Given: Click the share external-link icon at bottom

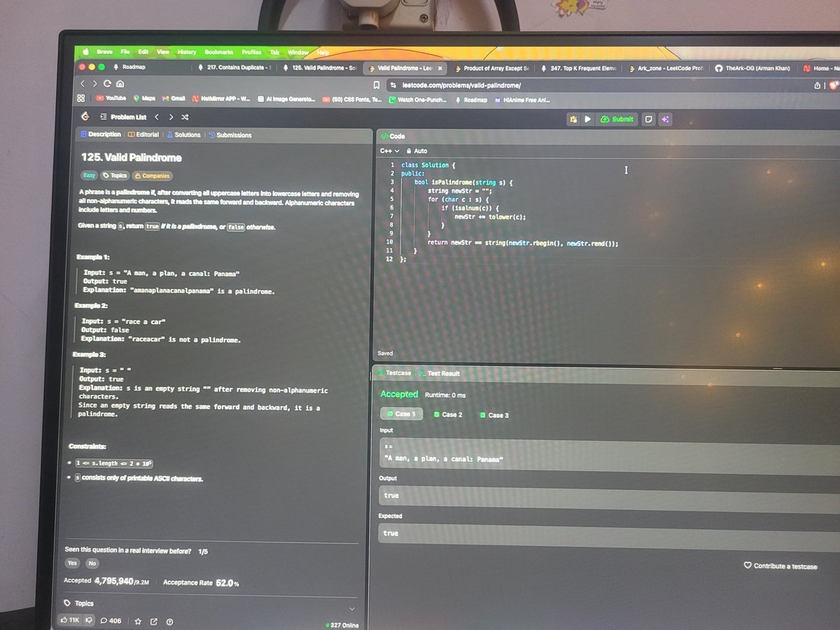Looking at the screenshot, I should coord(154,622).
